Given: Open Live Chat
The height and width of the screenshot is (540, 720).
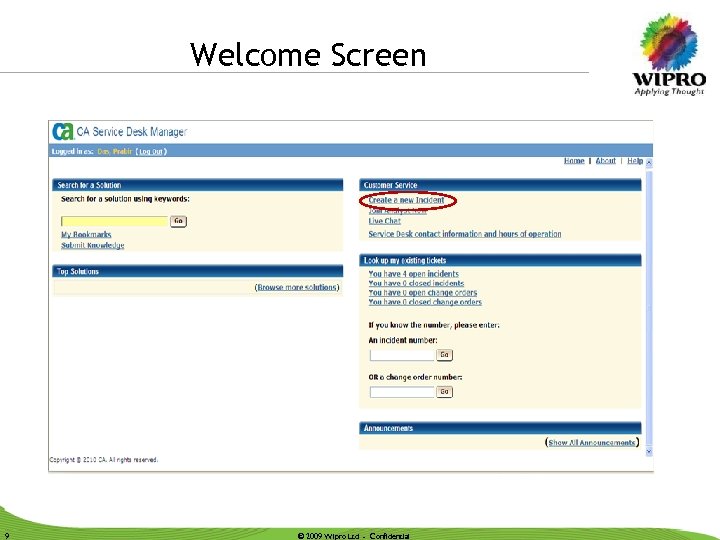Looking at the screenshot, I should coord(384,221).
